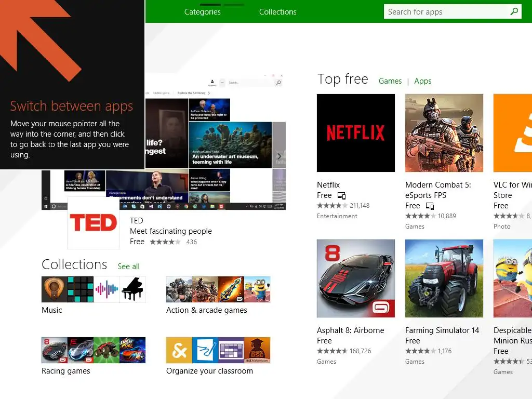Open Racing games collection label
The image size is (532, 399).
[66, 371]
